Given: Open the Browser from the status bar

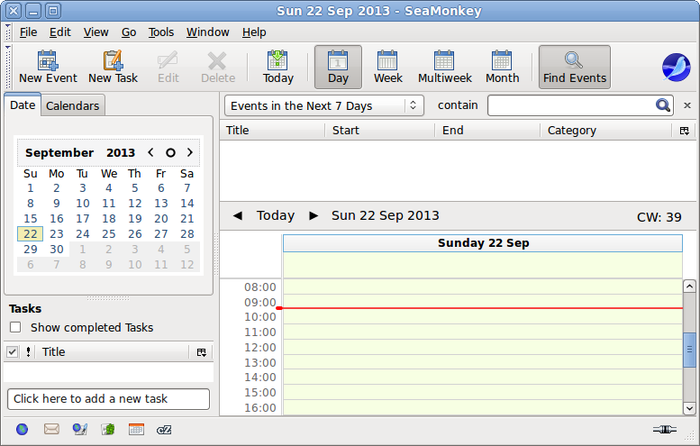Looking at the screenshot, I should tap(22, 429).
